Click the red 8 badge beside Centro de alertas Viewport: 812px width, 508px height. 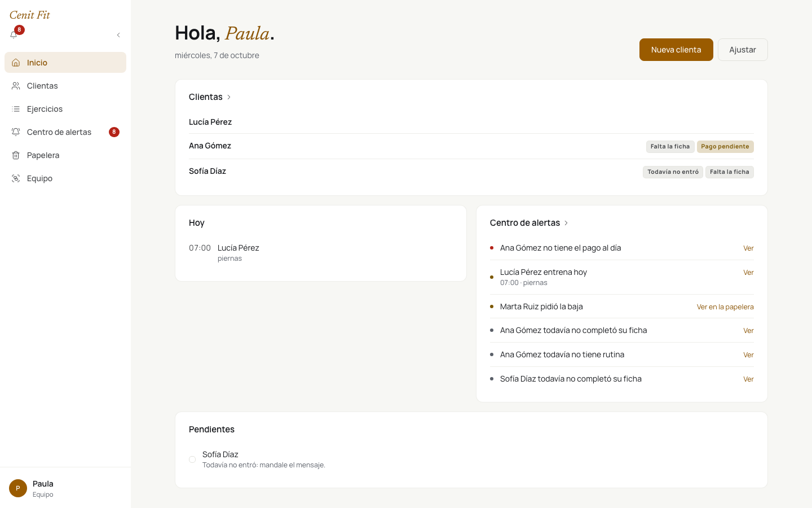[x=114, y=132]
